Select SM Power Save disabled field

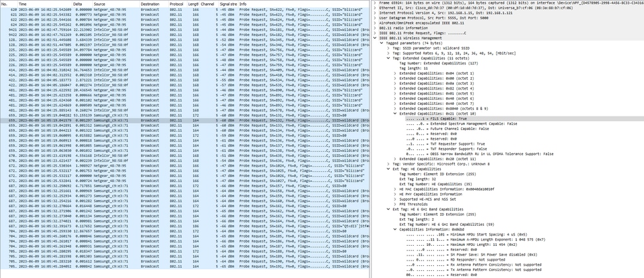point(473,254)
